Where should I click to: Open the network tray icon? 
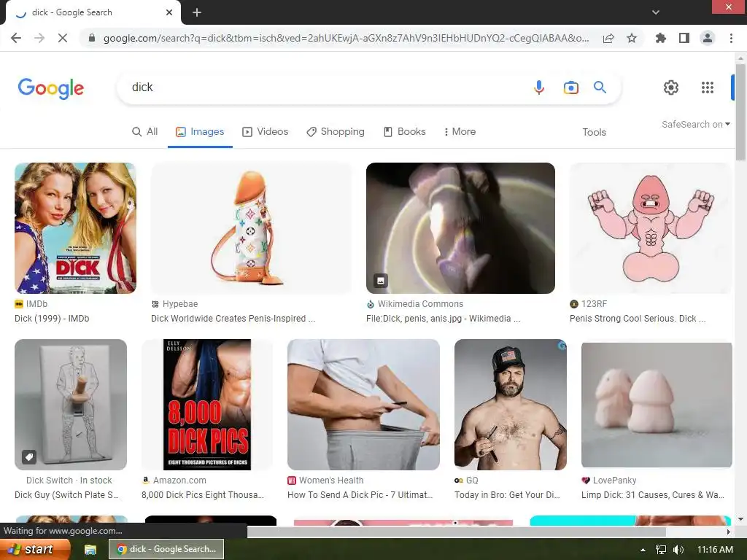[x=661, y=550]
